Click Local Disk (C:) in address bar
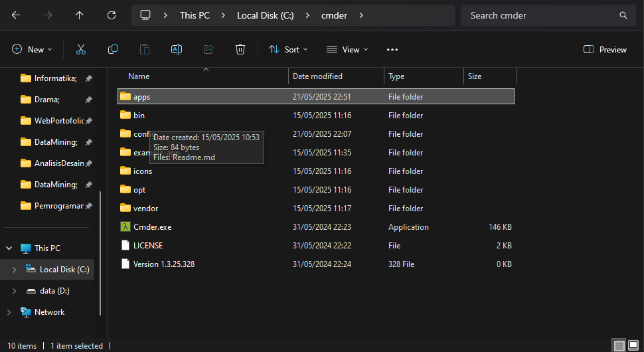 click(x=265, y=15)
